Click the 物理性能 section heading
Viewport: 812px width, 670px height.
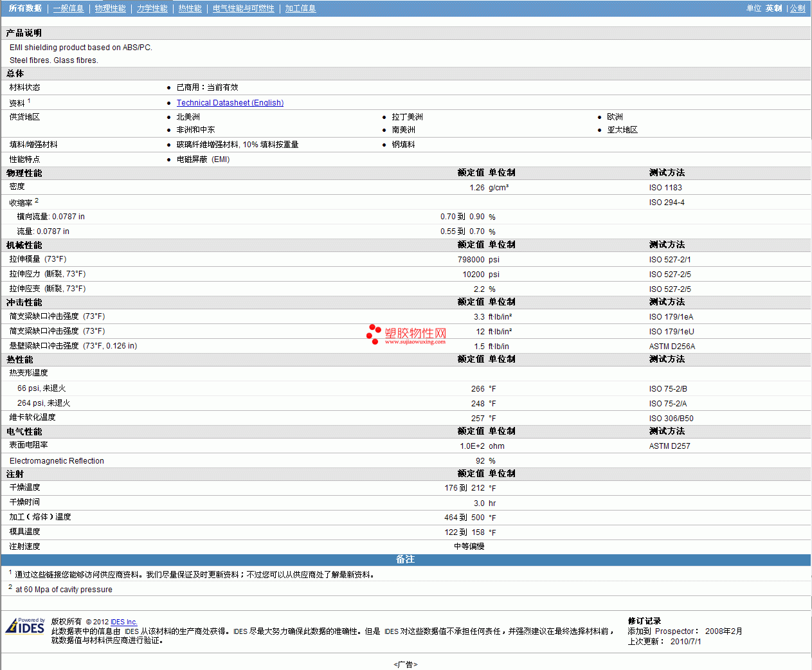pos(24,173)
